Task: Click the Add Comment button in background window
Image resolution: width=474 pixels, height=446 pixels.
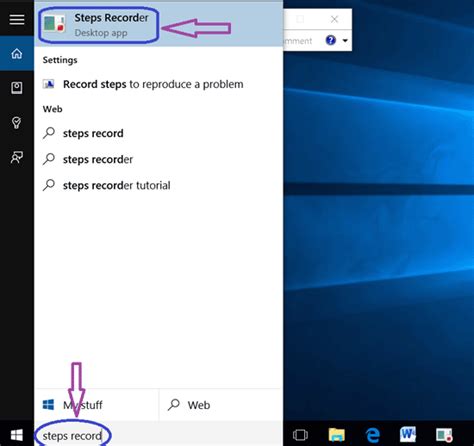Action: tap(298, 41)
